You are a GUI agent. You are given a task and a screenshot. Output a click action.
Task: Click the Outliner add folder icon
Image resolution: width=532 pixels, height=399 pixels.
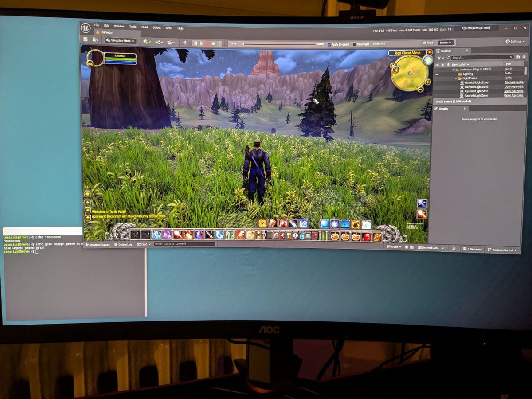coord(518,57)
